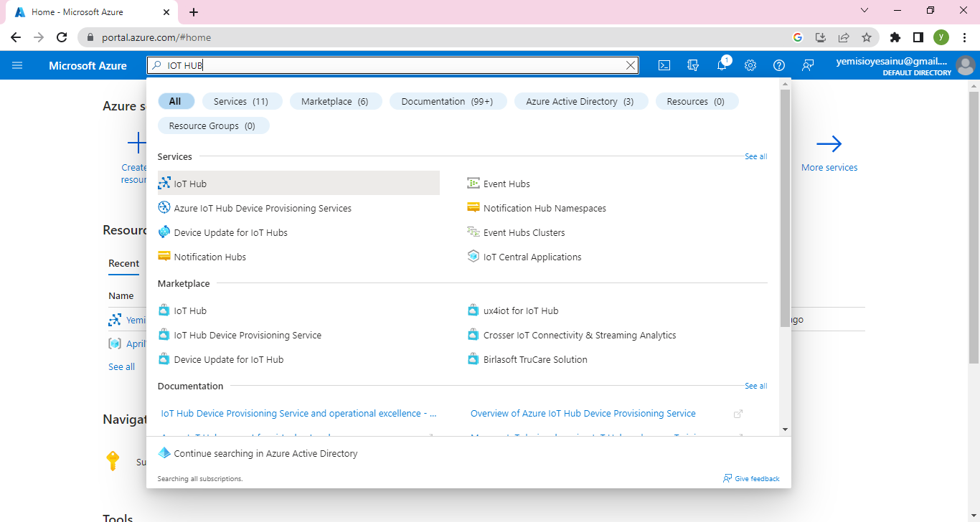Viewport: 980px width, 522px height.
Task: Open the portal hamburger menu
Action: 17,65
